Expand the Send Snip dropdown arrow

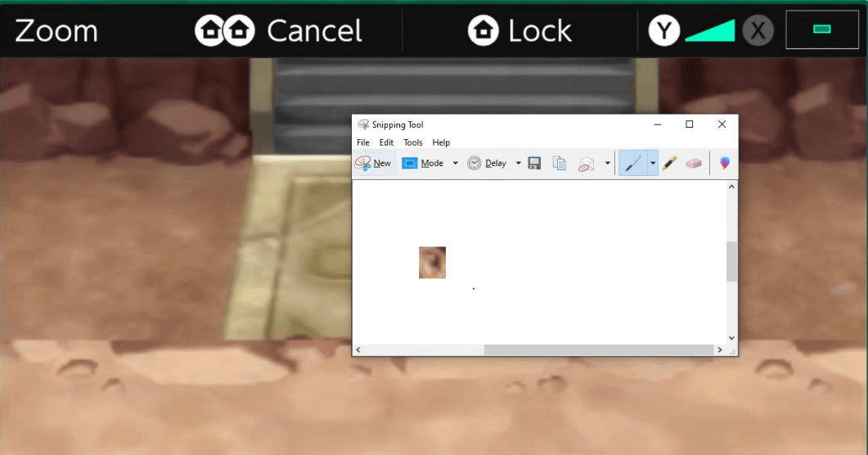pos(607,164)
